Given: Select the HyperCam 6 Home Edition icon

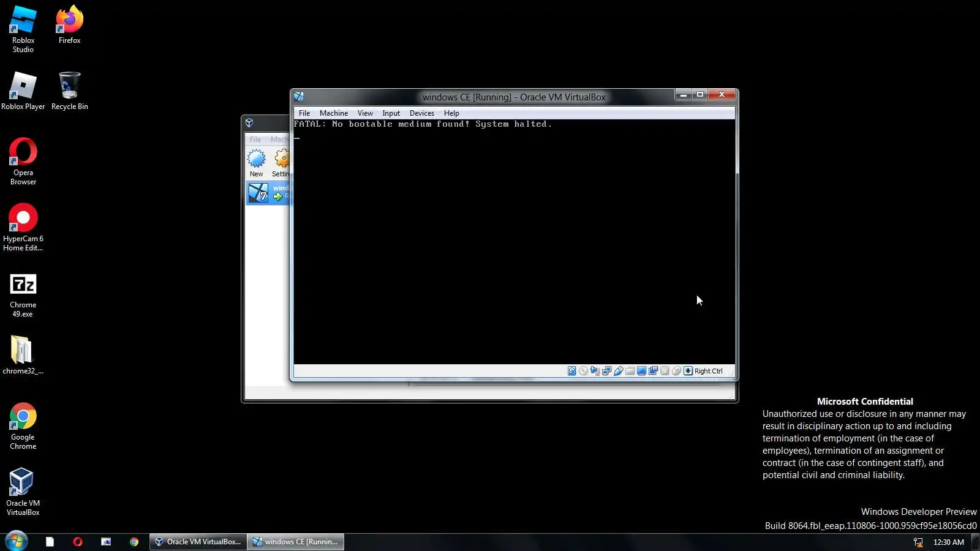Looking at the screenshot, I should (23, 228).
